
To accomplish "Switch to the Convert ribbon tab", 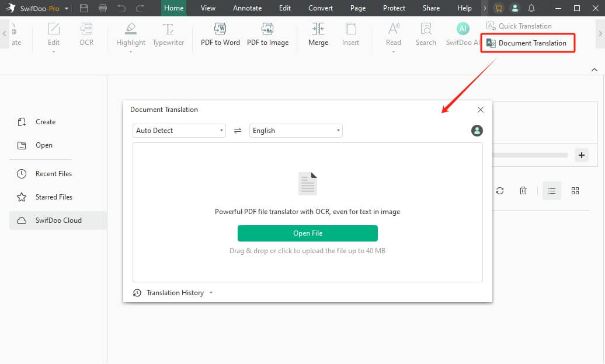I will click(x=320, y=8).
